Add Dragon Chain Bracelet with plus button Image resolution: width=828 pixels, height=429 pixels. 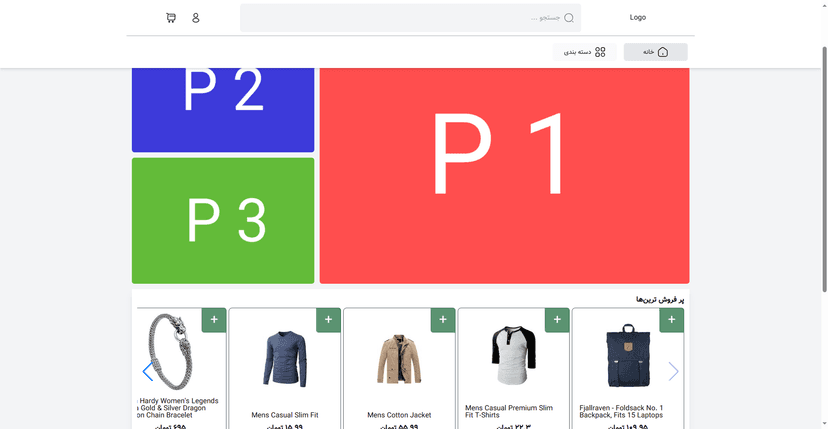214,320
